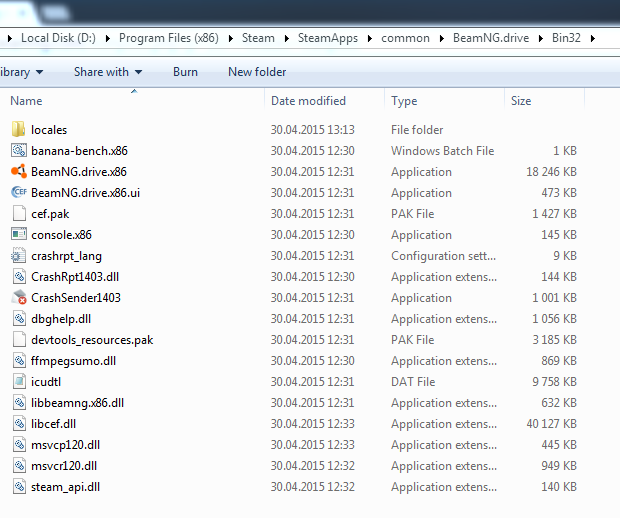620x518 pixels.
Task: Select the libcef.dll file icon
Action: (x=19, y=423)
